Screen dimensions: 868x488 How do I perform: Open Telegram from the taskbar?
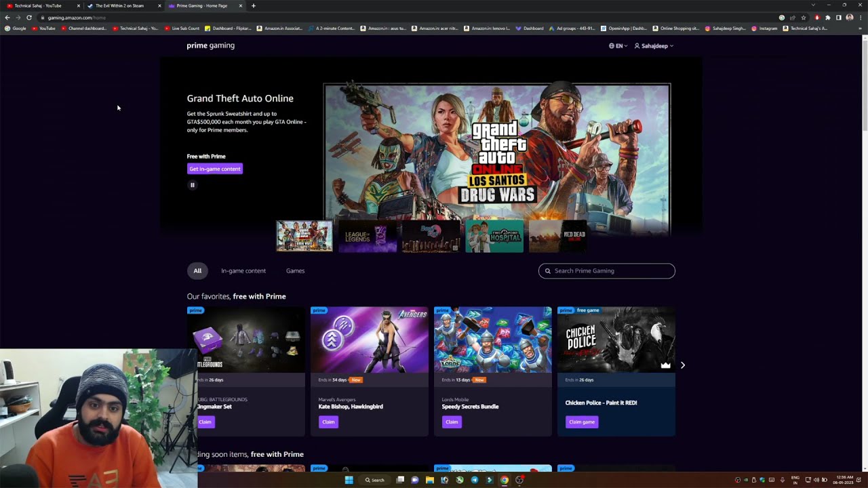tap(475, 480)
